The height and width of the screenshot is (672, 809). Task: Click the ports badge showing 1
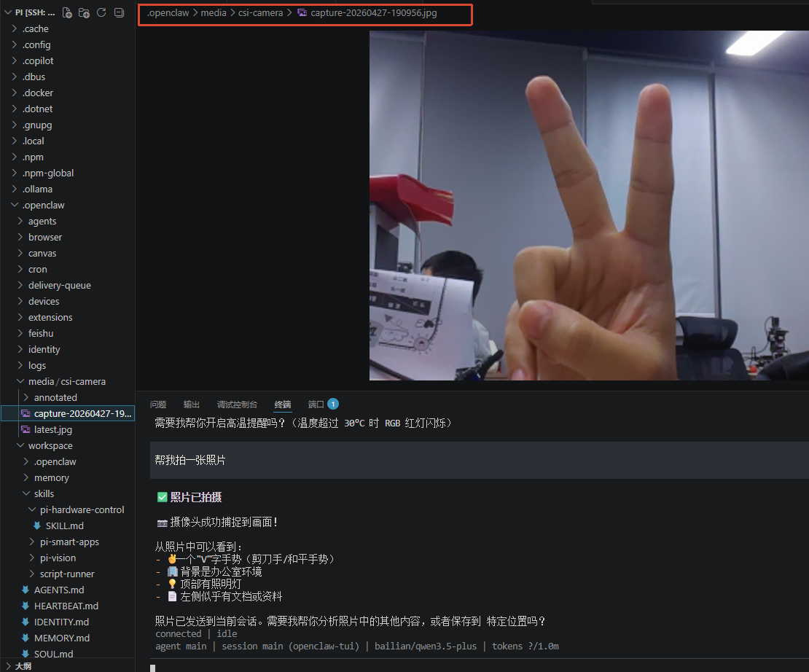333,404
